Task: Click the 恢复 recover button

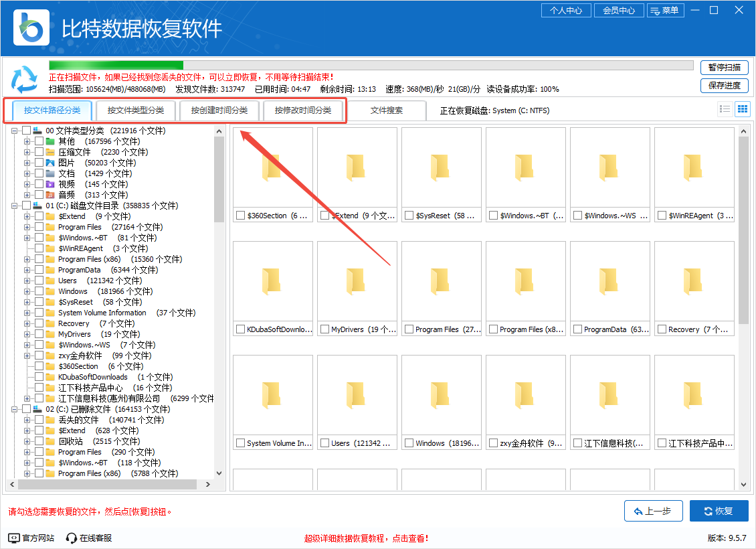Action: coord(719,511)
